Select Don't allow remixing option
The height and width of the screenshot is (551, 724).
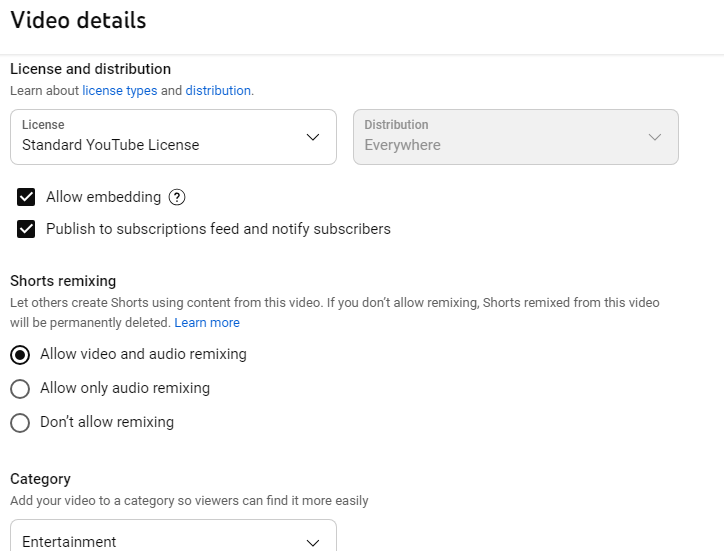click(x=20, y=423)
